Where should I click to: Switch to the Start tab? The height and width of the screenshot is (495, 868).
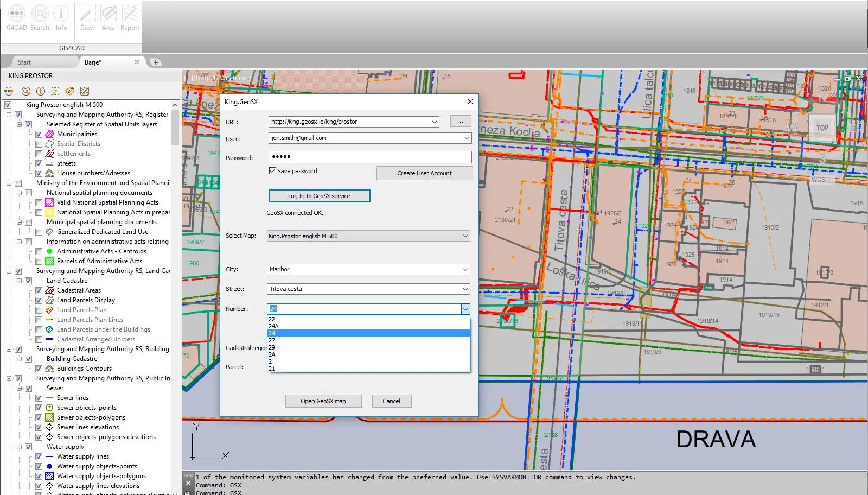tap(24, 62)
